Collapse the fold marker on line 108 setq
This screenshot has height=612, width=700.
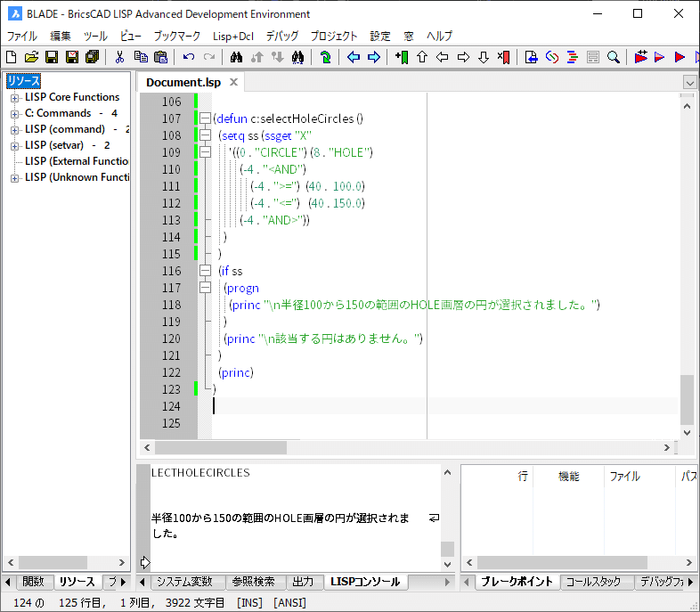tap(205, 135)
